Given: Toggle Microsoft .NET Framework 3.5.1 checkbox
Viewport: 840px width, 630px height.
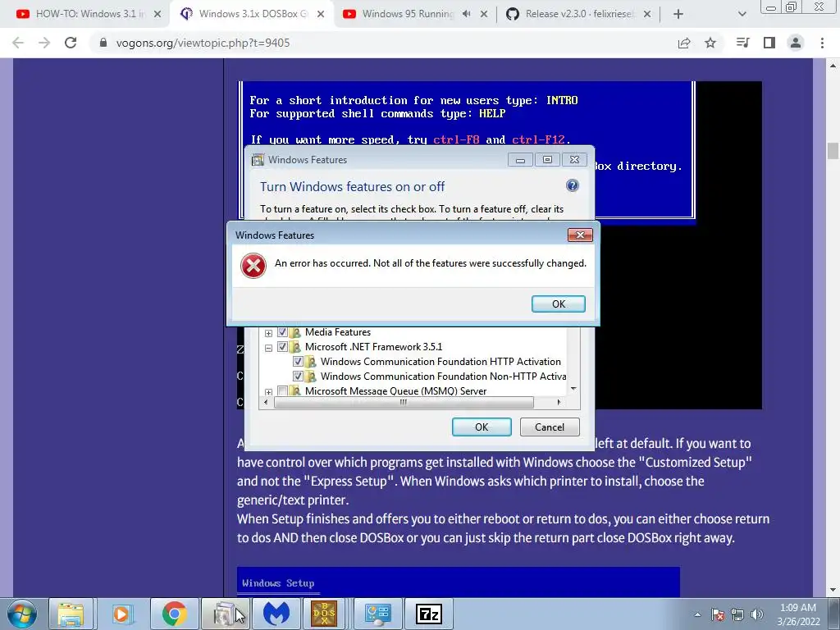Looking at the screenshot, I should (x=282, y=347).
